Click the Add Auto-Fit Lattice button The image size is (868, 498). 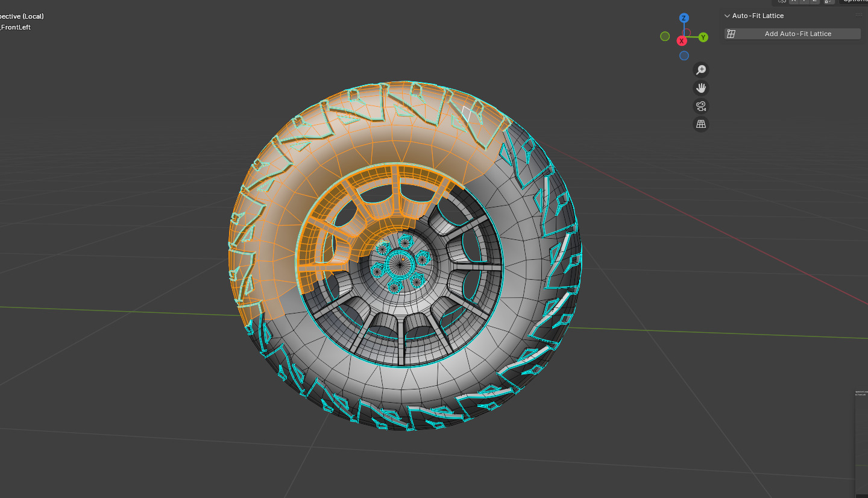point(793,34)
